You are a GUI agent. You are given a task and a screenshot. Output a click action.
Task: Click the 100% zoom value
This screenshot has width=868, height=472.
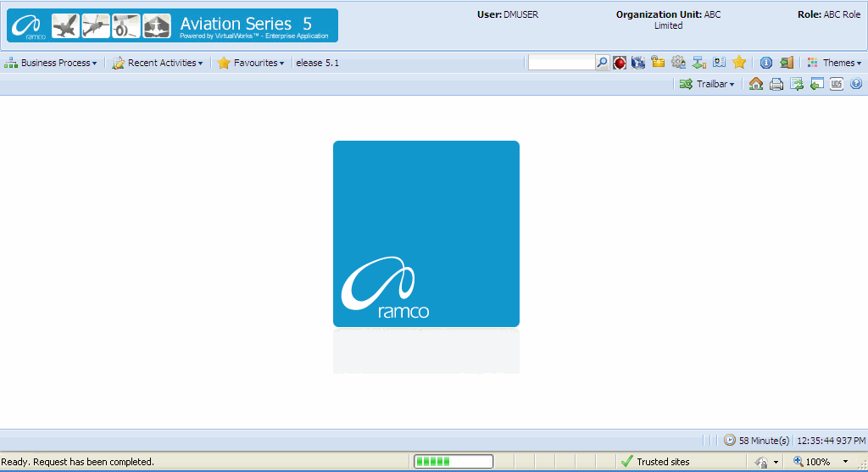(818, 462)
